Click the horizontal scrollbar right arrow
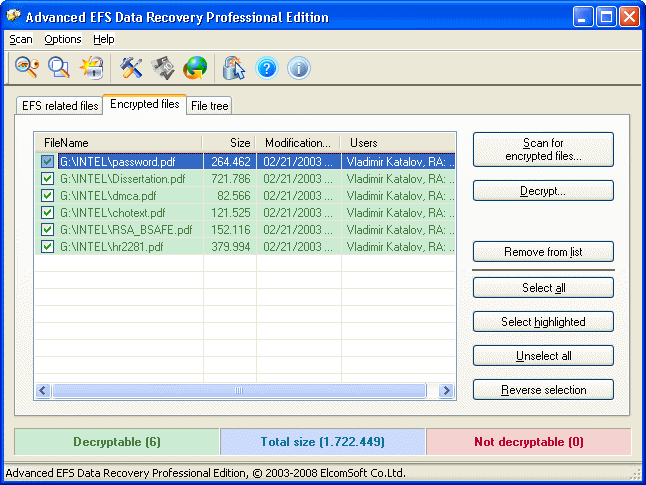 (x=447, y=390)
